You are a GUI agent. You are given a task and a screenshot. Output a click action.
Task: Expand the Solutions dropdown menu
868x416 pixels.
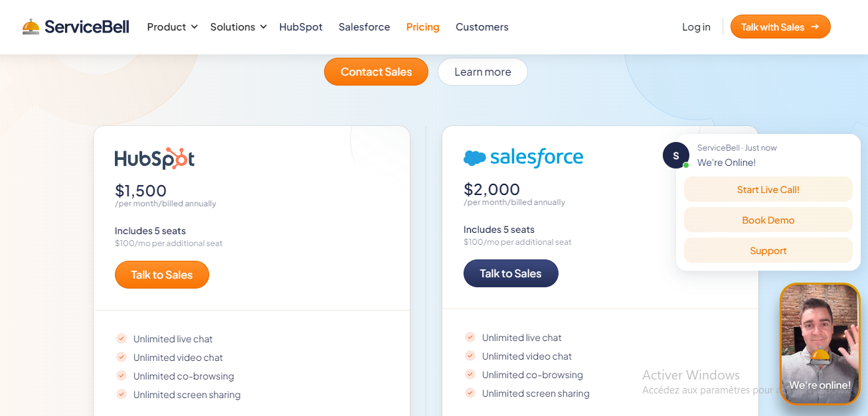click(238, 27)
